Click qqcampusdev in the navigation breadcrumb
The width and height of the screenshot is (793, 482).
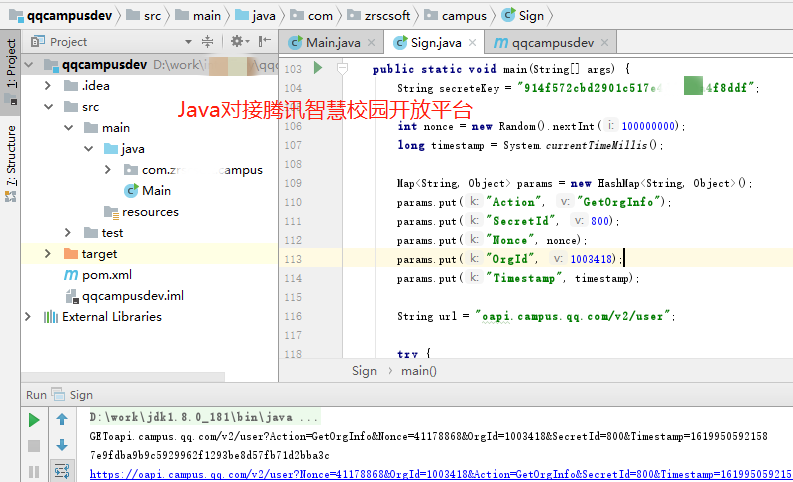(61, 16)
